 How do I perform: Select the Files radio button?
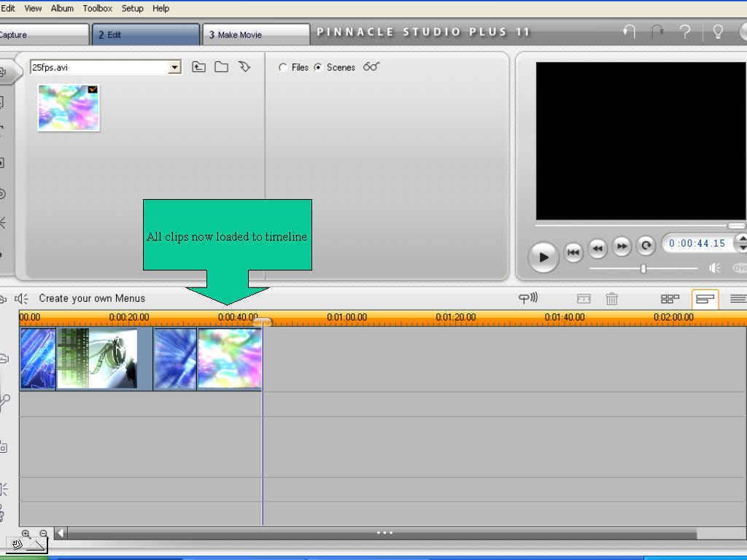(283, 67)
